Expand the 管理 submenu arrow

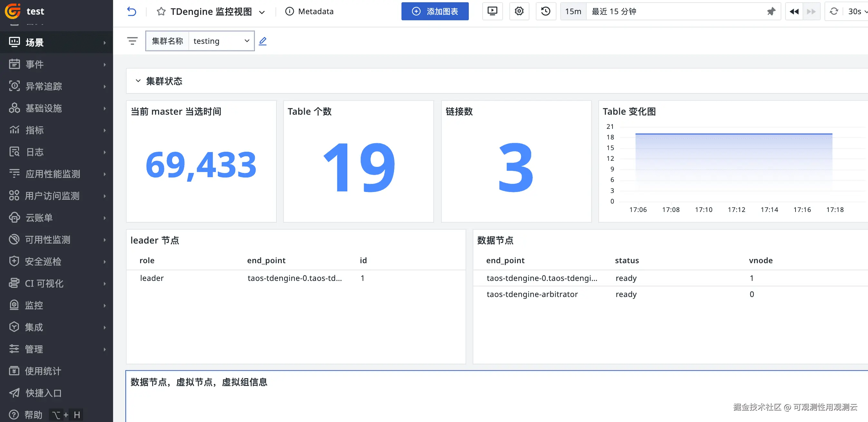(x=104, y=349)
